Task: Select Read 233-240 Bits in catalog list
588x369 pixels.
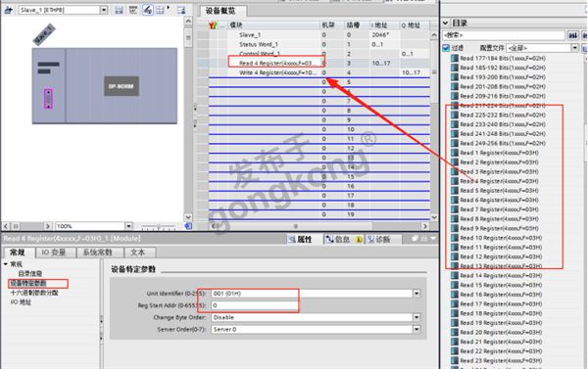Action: tap(503, 124)
